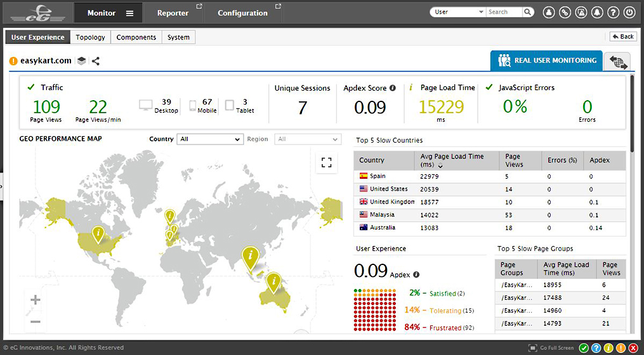Click the Frustrated (92) legend link
The height and width of the screenshot is (355, 644).
(x=452, y=328)
